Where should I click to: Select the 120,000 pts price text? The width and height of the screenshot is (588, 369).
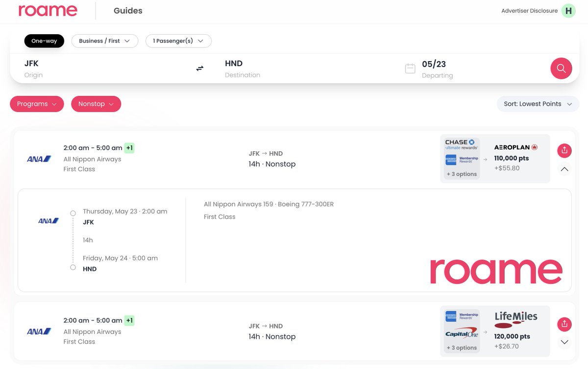click(x=512, y=337)
